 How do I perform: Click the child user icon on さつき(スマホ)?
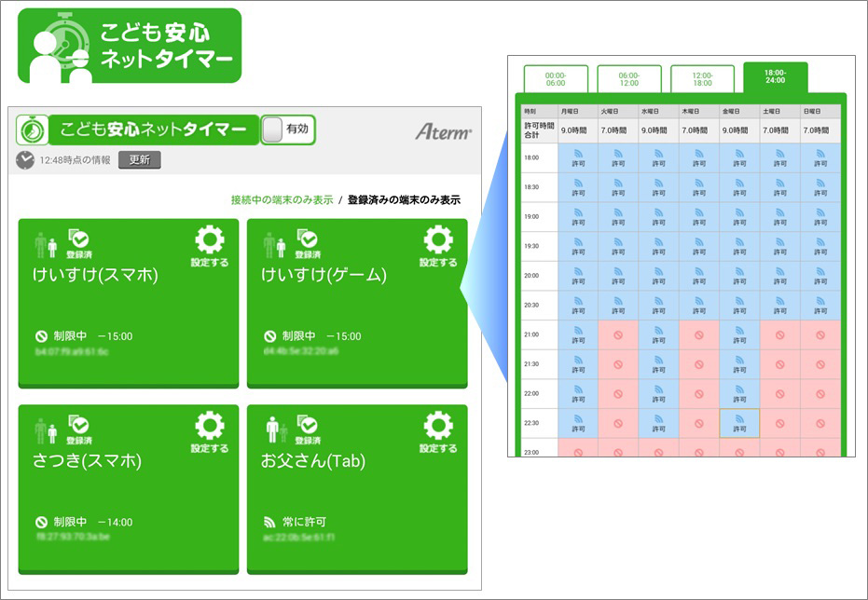coord(52,434)
